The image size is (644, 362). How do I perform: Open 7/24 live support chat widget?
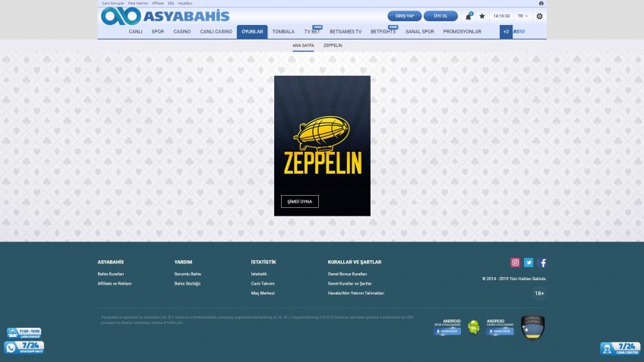click(x=620, y=348)
